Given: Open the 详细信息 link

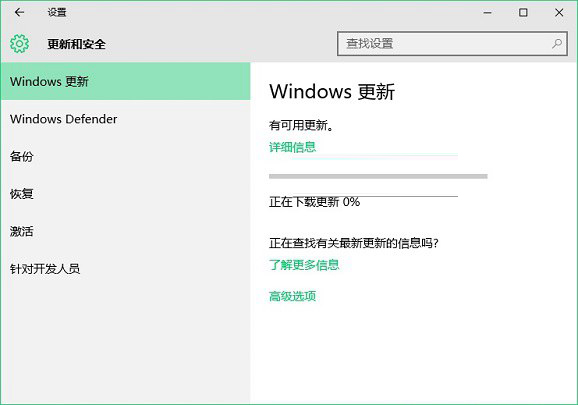Looking at the screenshot, I should pyautogui.click(x=292, y=147).
